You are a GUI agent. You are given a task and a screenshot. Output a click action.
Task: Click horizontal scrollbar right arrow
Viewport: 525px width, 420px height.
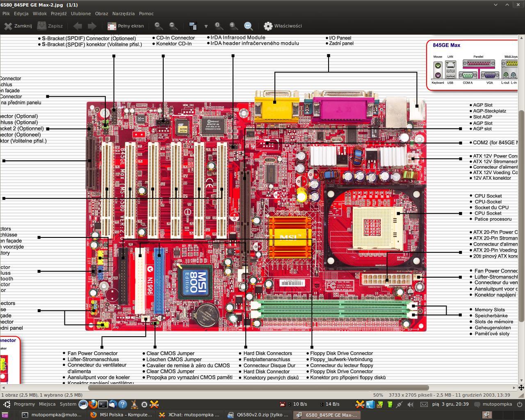point(514,388)
